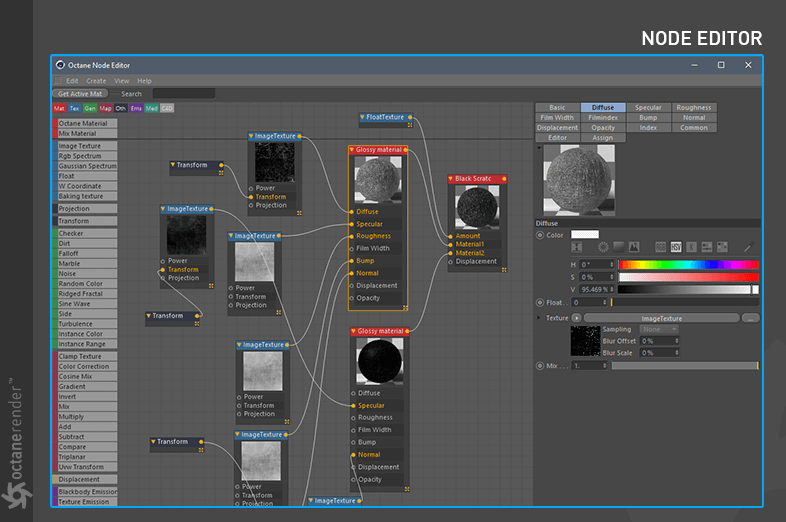This screenshot has height=522, width=786.
Task: Collapse the Transform node near top left
Action: tap(172, 164)
